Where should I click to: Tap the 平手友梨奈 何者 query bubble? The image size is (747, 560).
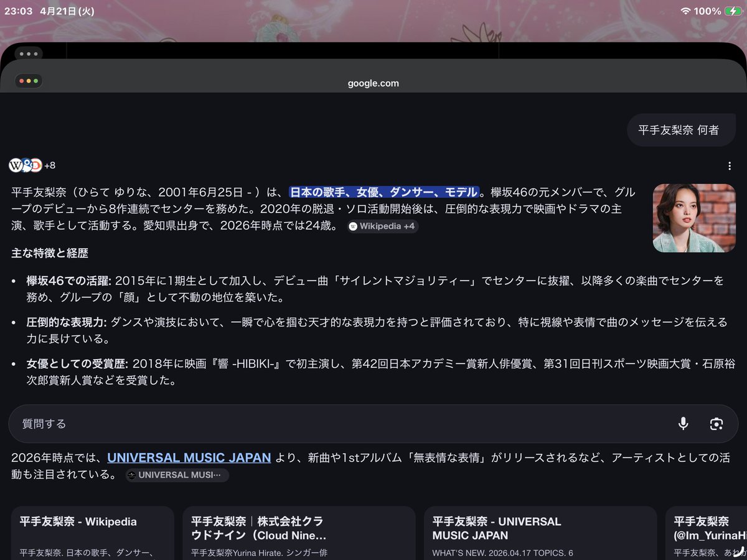[x=681, y=130]
